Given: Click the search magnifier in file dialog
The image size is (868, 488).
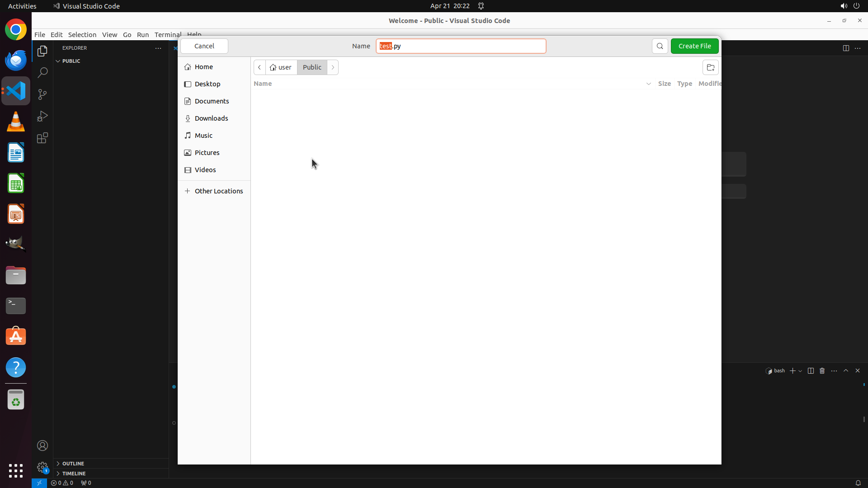Looking at the screenshot, I should (x=660, y=46).
